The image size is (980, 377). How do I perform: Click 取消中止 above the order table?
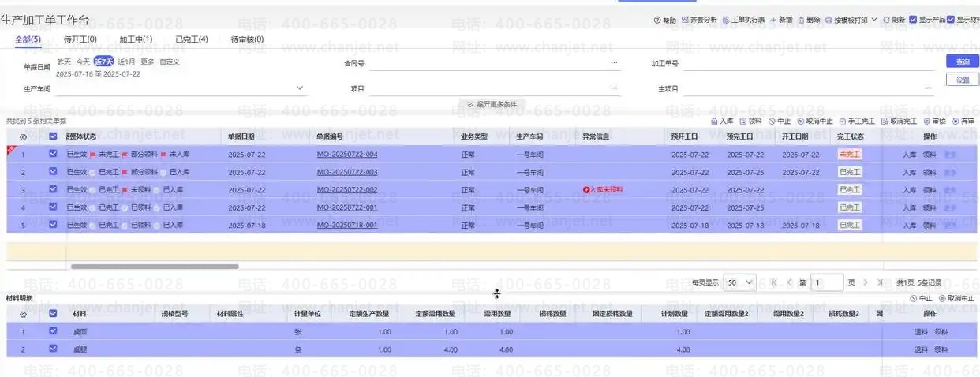814,121
